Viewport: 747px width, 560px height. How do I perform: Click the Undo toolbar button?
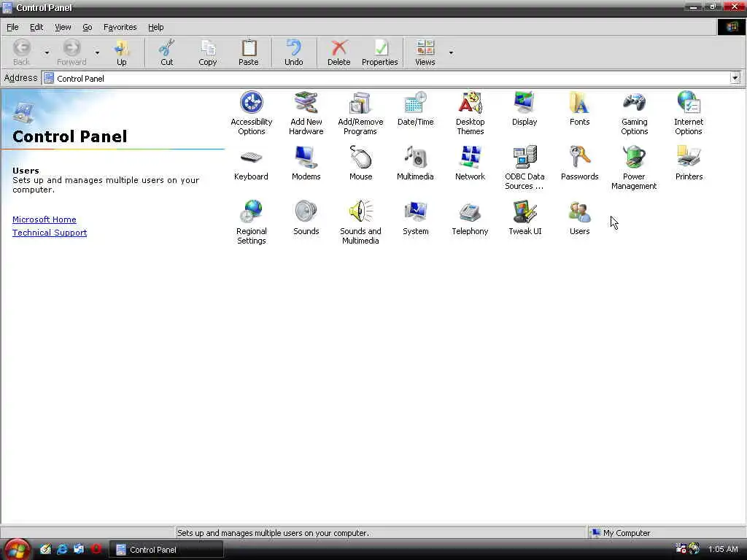tap(293, 52)
